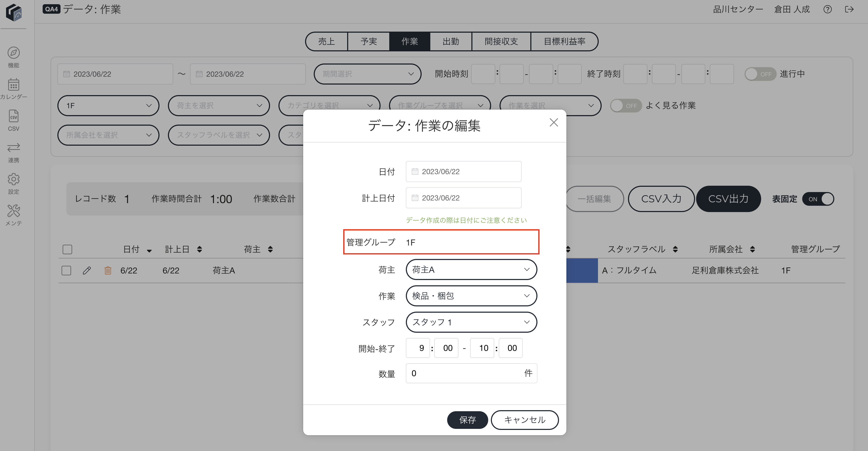Click the A：フルタイム cell
Image resolution: width=868 pixels, height=451 pixels.
tap(629, 271)
